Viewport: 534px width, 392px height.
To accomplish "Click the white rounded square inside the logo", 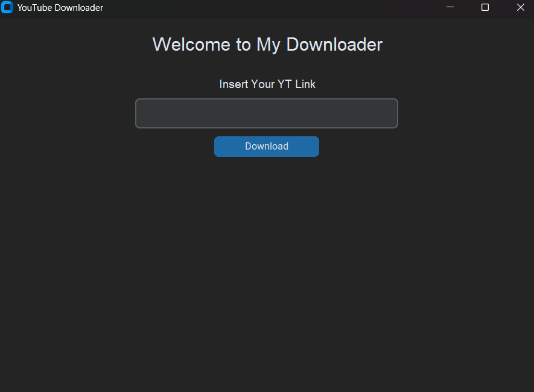I will [x=8, y=8].
